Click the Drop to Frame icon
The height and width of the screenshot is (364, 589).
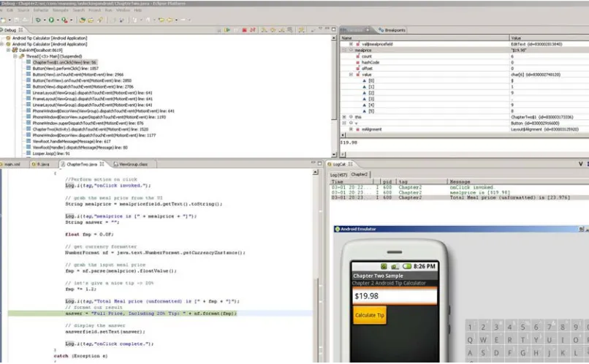289,30
